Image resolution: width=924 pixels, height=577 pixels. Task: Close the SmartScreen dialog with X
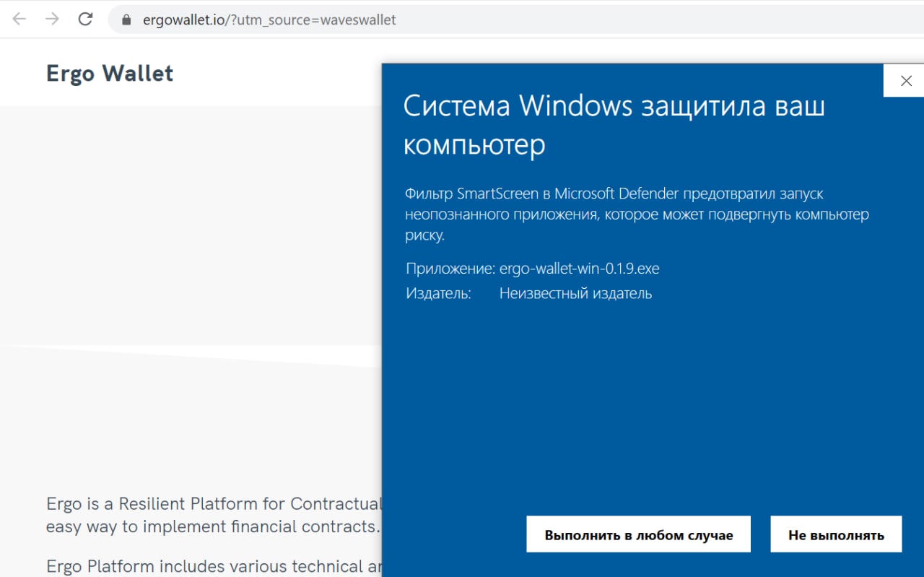coord(906,81)
